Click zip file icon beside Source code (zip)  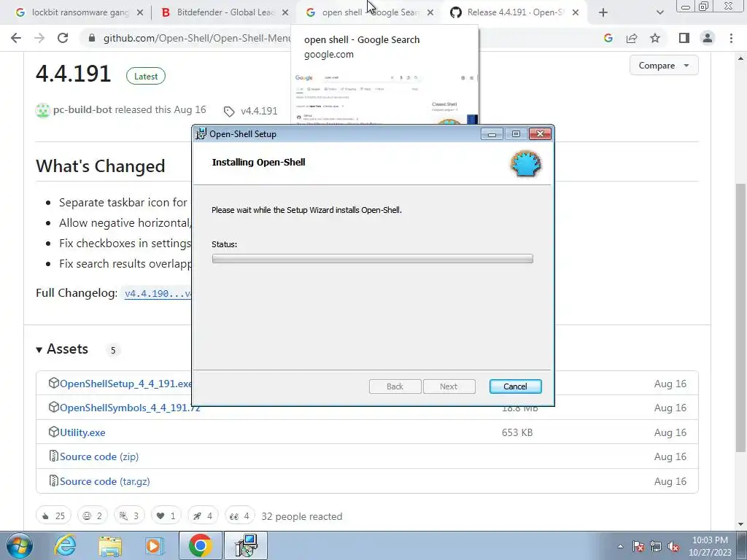53,456
